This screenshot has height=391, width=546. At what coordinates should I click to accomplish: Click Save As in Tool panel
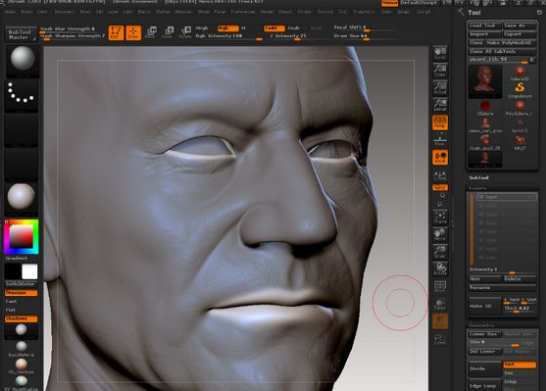point(519,25)
